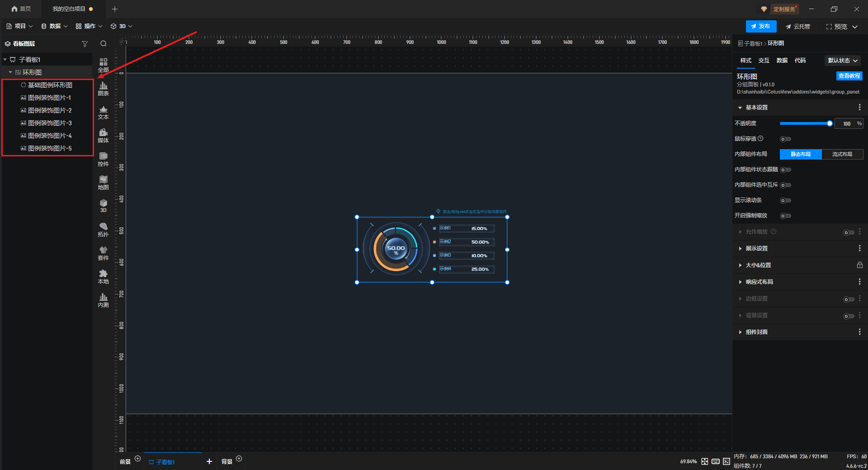
Task: Select the 流式布局 layout option
Action: tap(842, 155)
